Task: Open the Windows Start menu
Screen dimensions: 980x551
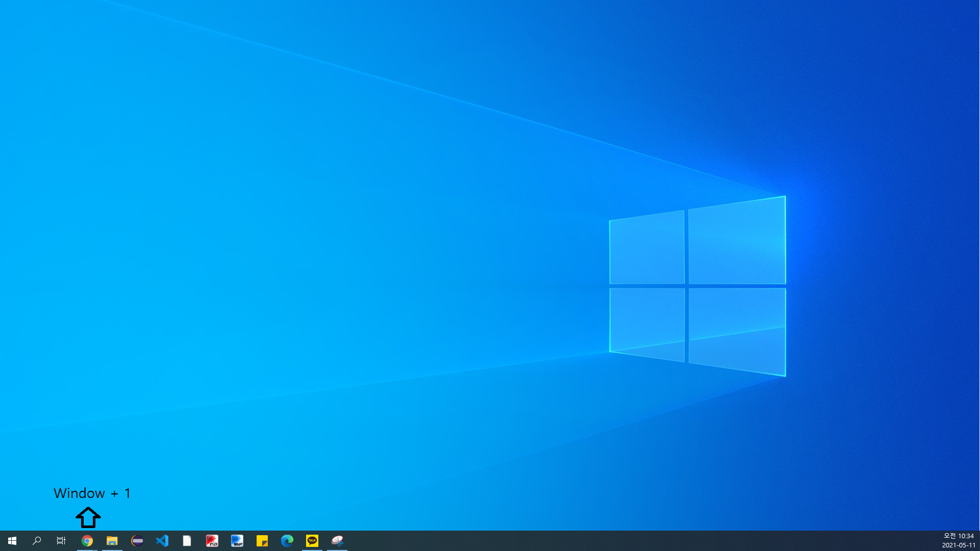Action: [12, 541]
